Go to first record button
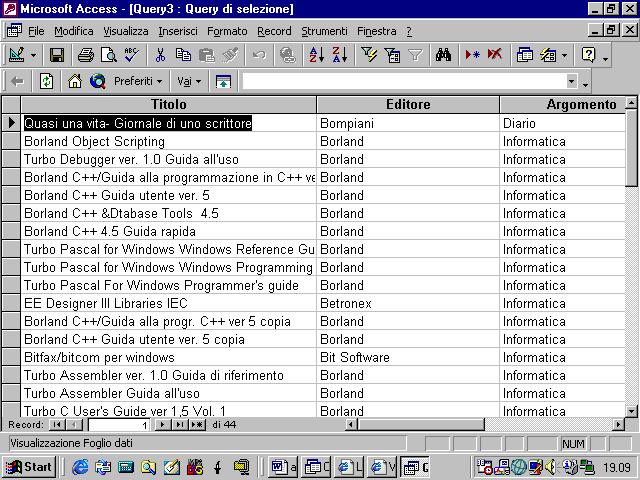Screen dimensions: 640x480 tap(57, 425)
